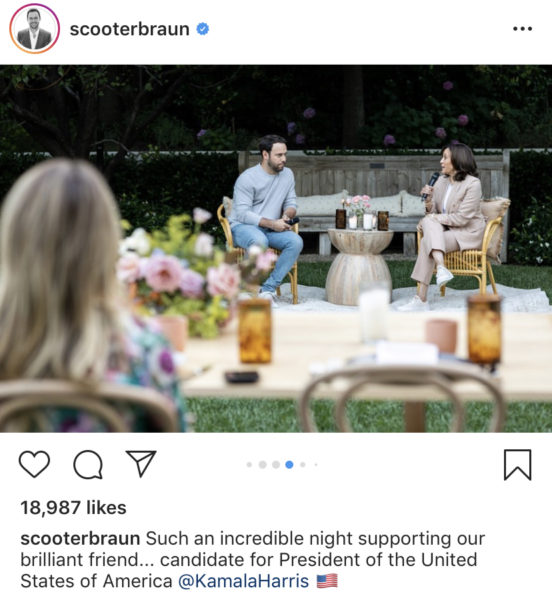This screenshot has width=552, height=600.
Task: Click the American flag emoji in caption
Action: pos(327,581)
